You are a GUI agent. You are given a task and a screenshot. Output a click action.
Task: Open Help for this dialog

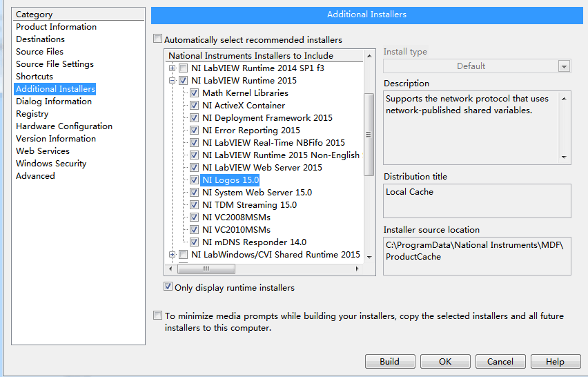[x=556, y=362]
